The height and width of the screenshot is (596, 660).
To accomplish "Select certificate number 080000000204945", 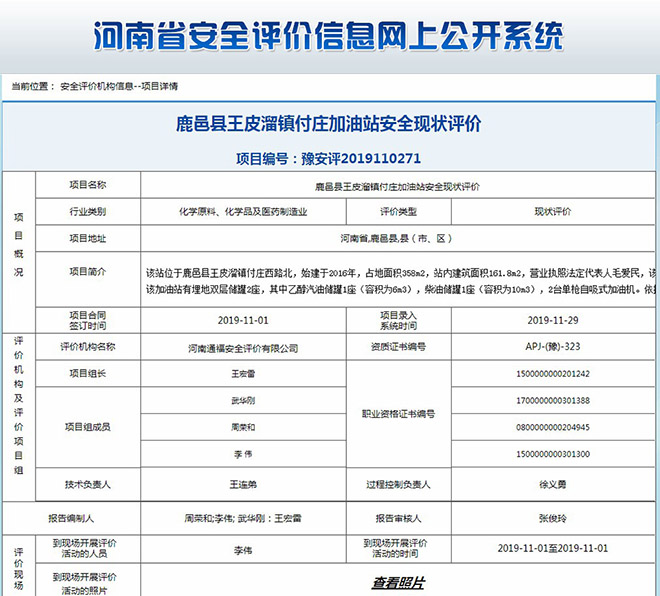I will point(553,428).
